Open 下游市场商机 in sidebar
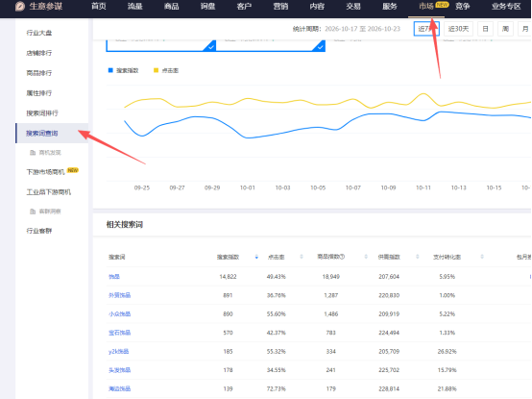The width and height of the screenshot is (532, 399). pos(45,172)
